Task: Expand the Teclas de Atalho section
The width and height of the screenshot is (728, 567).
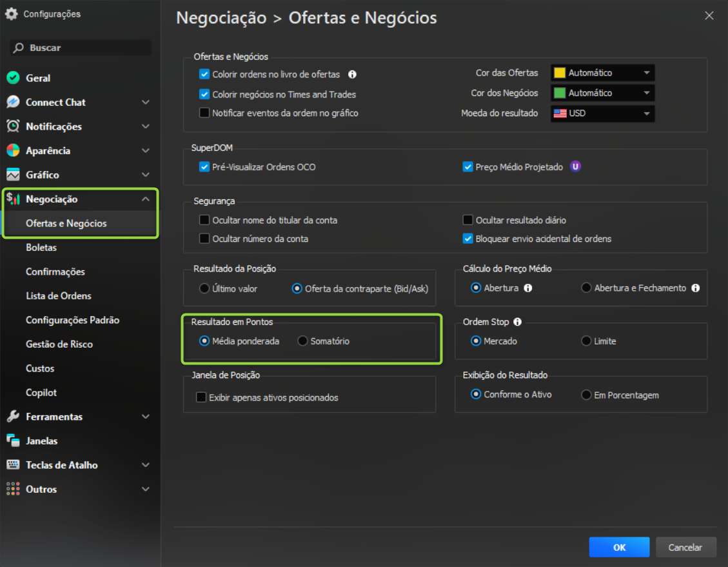Action: coord(145,465)
